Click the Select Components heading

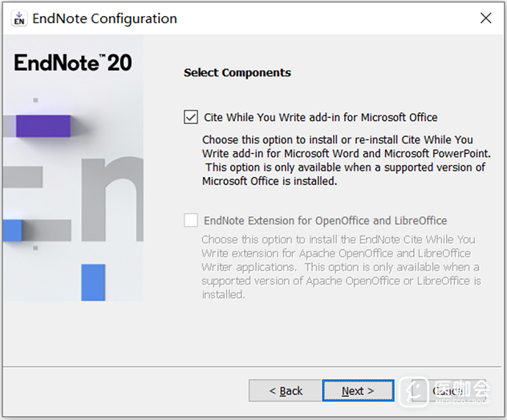pyautogui.click(x=237, y=73)
